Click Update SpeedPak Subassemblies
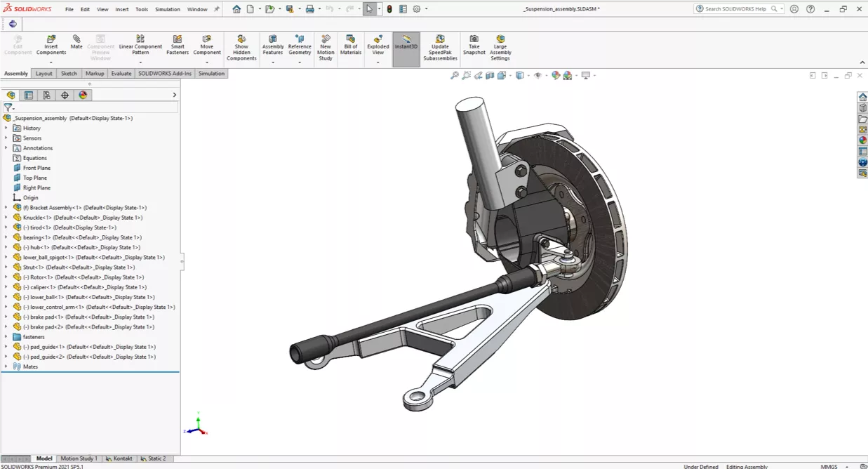The image size is (868, 469). [440, 48]
